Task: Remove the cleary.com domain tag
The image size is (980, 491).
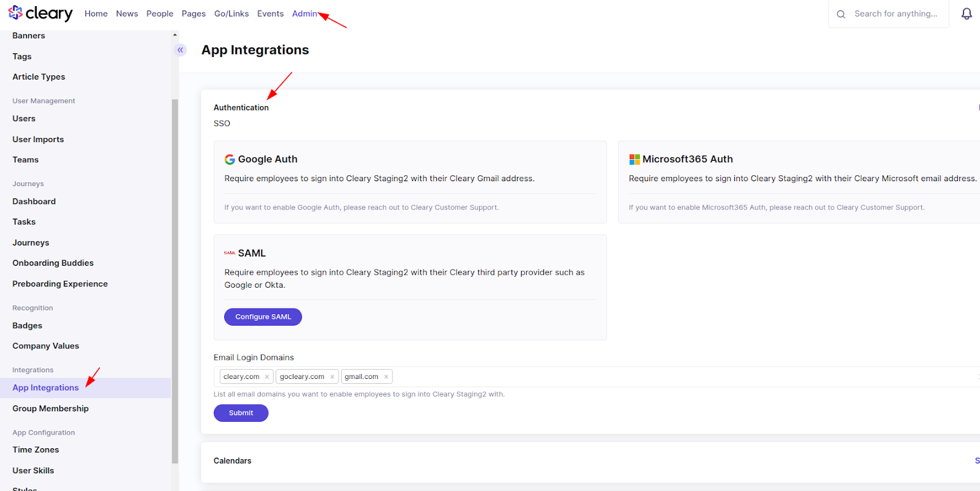Action: click(267, 377)
